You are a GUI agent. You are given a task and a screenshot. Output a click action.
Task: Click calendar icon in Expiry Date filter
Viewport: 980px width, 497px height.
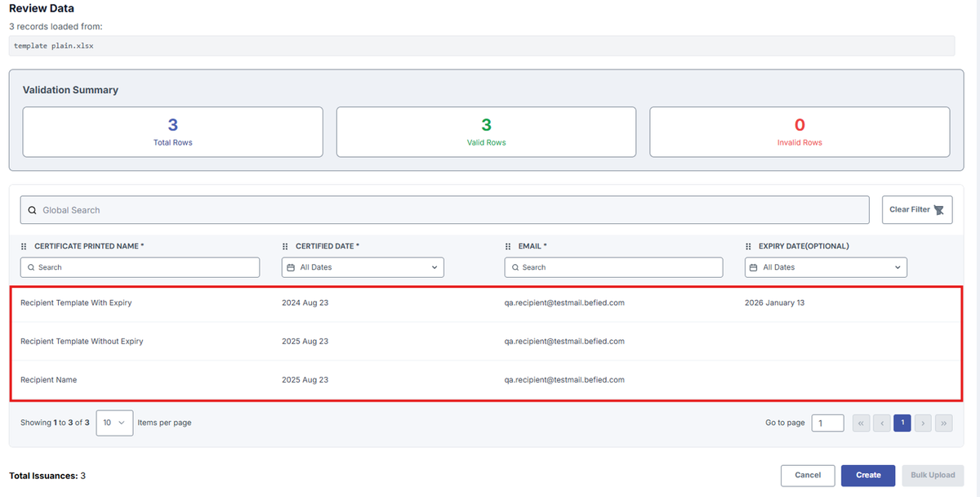pos(755,267)
